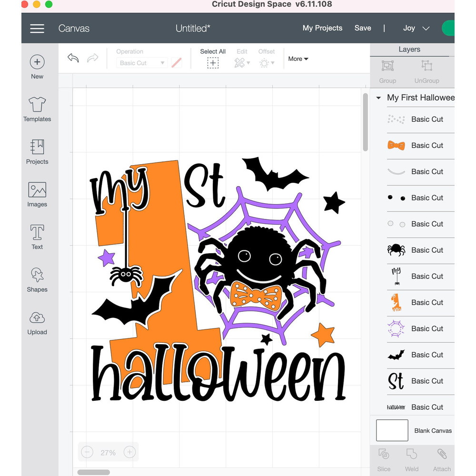Click the Attach icon
This screenshot has width=476, height=476.
coord(442,458)
